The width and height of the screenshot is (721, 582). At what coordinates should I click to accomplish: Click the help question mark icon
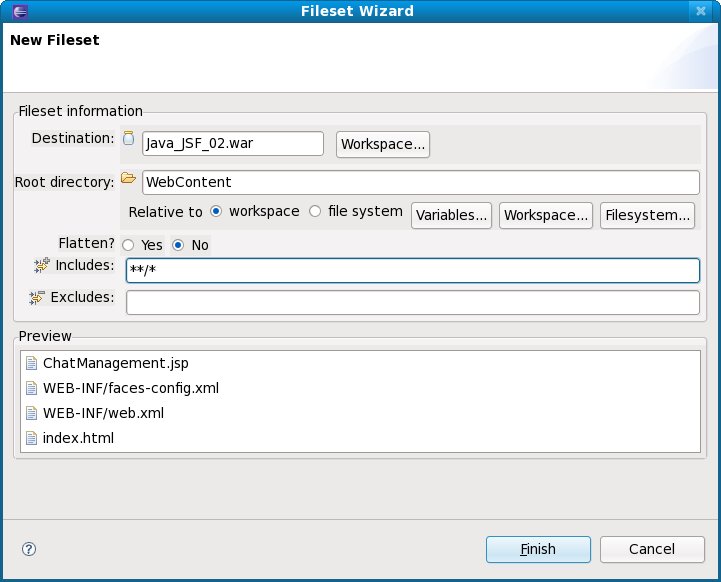pyautogui.click(x=29, y=549)
